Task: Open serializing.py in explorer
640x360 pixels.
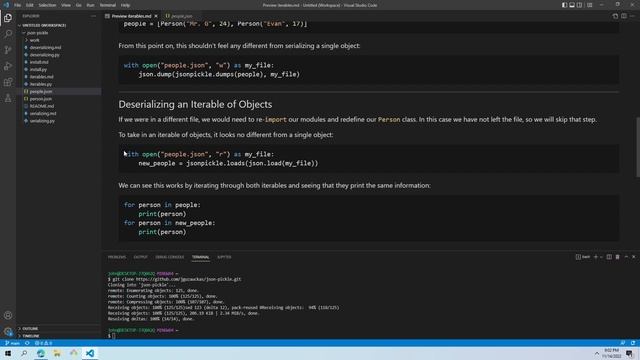Action: click(42, 121)
